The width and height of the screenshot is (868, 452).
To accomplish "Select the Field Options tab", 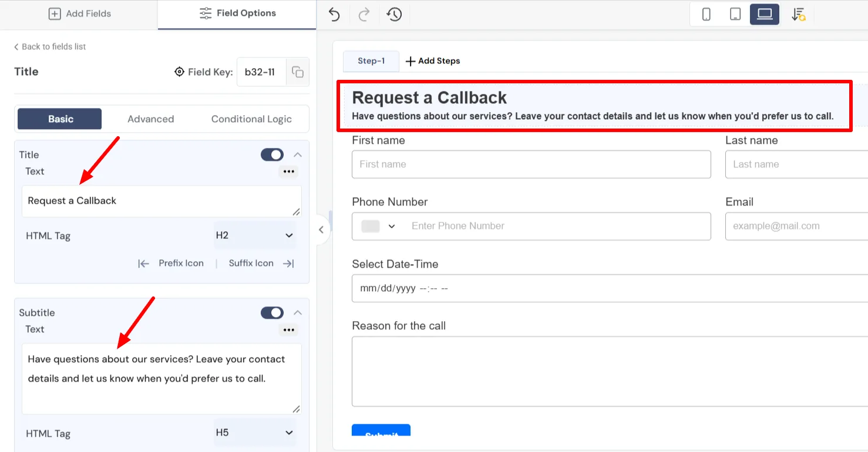I will [x=237, y=14].
